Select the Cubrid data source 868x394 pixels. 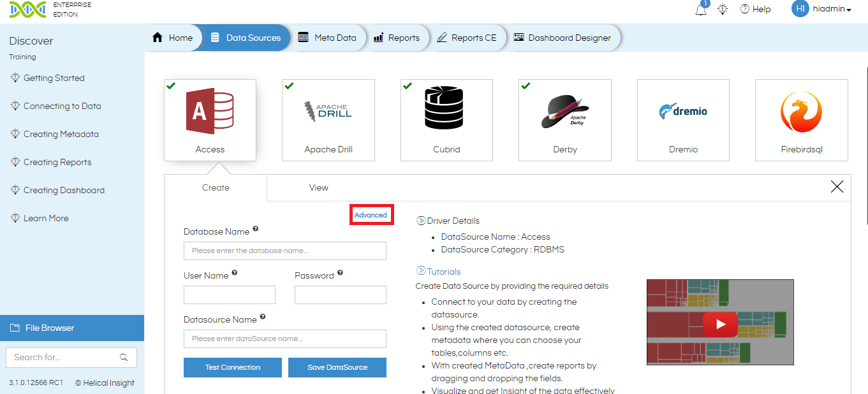[x=446, y=120]
